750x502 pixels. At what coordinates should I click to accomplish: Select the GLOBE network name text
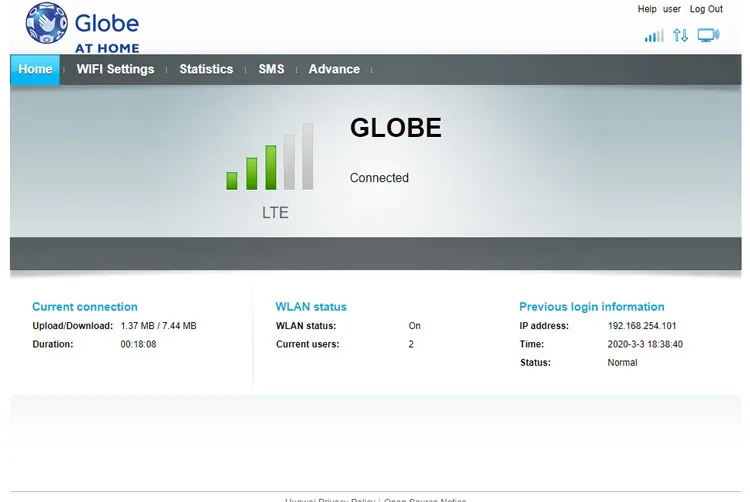pos(396,128)
